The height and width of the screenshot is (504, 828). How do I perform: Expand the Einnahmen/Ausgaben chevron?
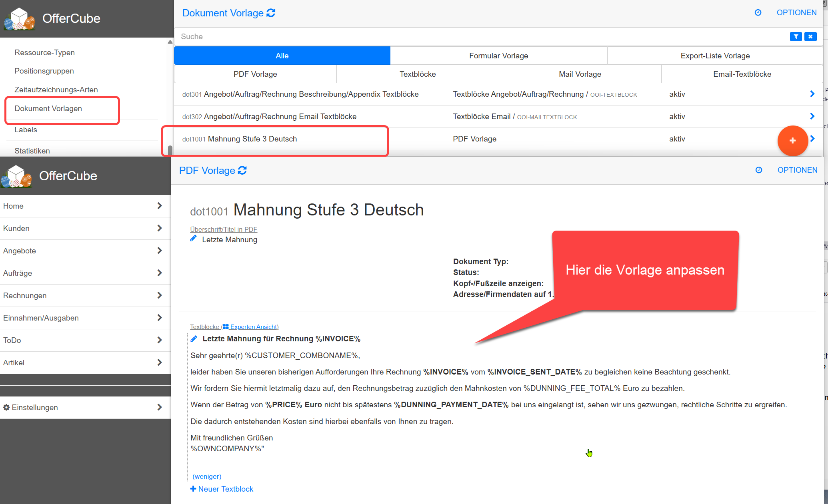click(x=160, y=318)
